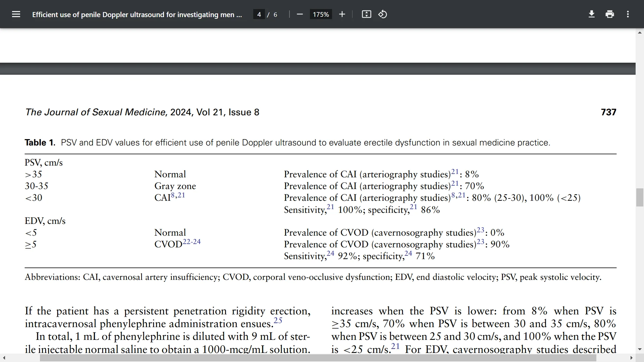644x362 pixels.
Task: Click the scroll left arrow
Action: 4,358
